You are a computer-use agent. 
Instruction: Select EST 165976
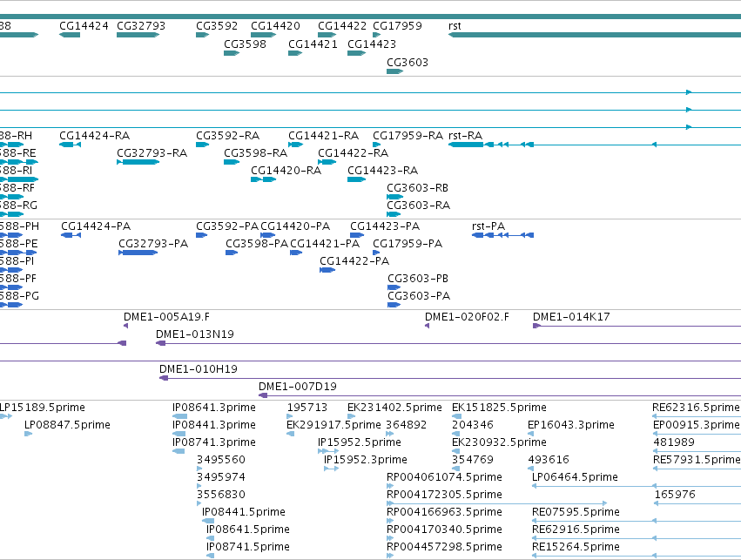point(675,496)
